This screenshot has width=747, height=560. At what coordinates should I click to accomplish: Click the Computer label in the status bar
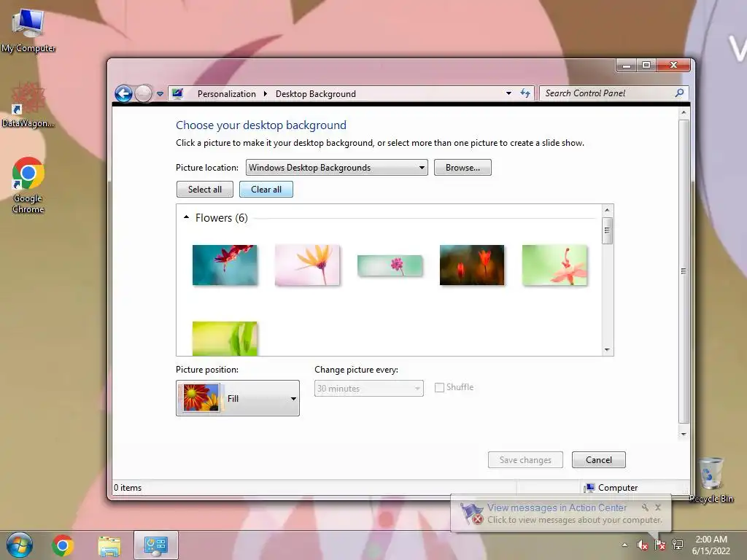click(x=617, y=488)
